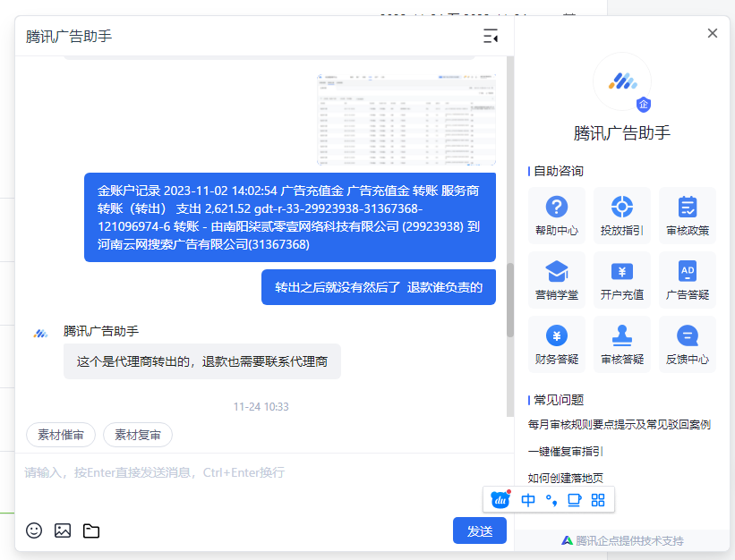
Task: Click the send file folder icon
Action: click(x=91, y=530)
